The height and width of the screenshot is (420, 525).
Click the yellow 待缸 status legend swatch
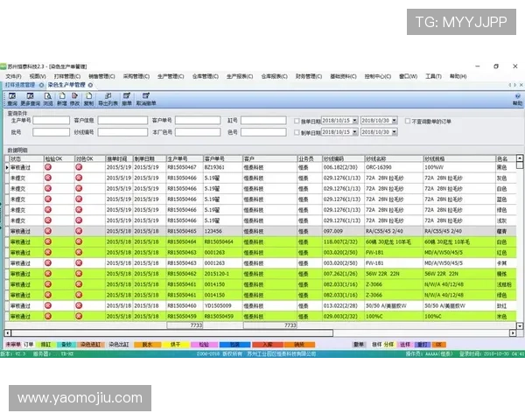point(45,346)
